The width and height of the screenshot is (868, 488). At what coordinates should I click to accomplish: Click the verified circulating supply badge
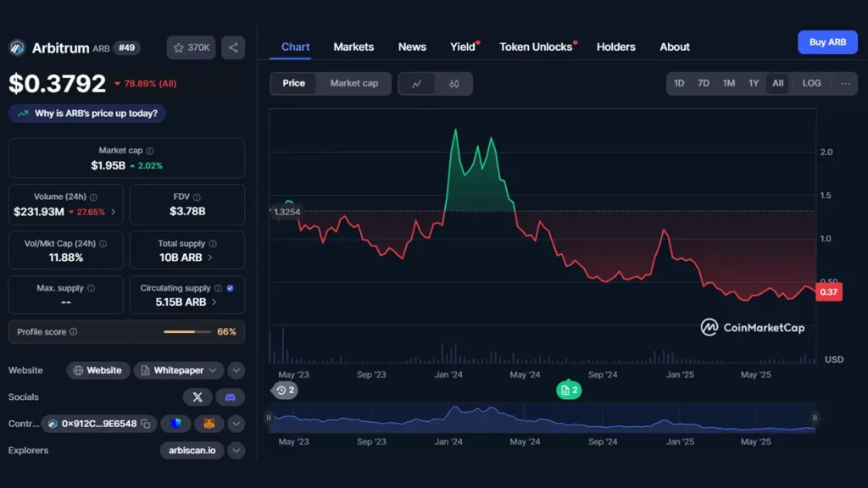tap(231, 288)
